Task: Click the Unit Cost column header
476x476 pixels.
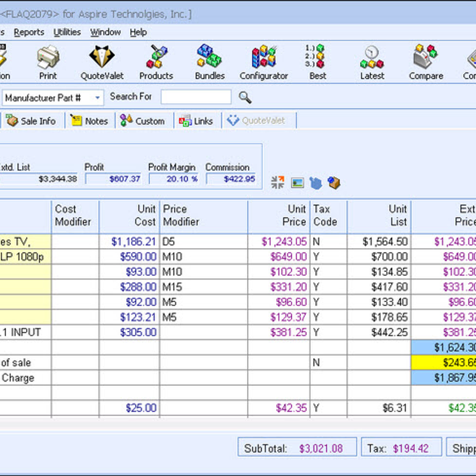Action: 129,217
